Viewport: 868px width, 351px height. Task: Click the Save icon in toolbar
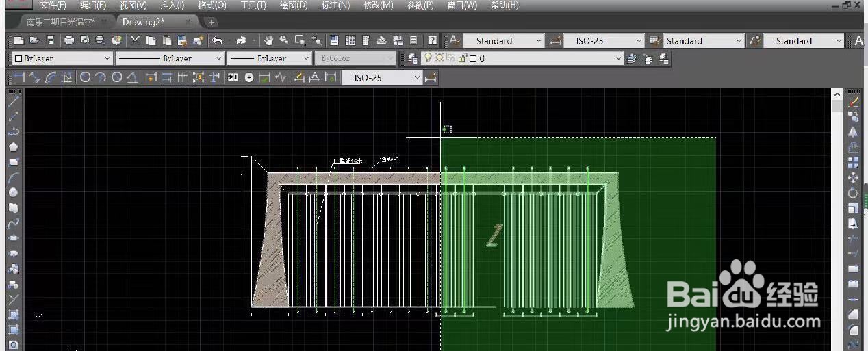pyautogui.click(x=50, y=40)
